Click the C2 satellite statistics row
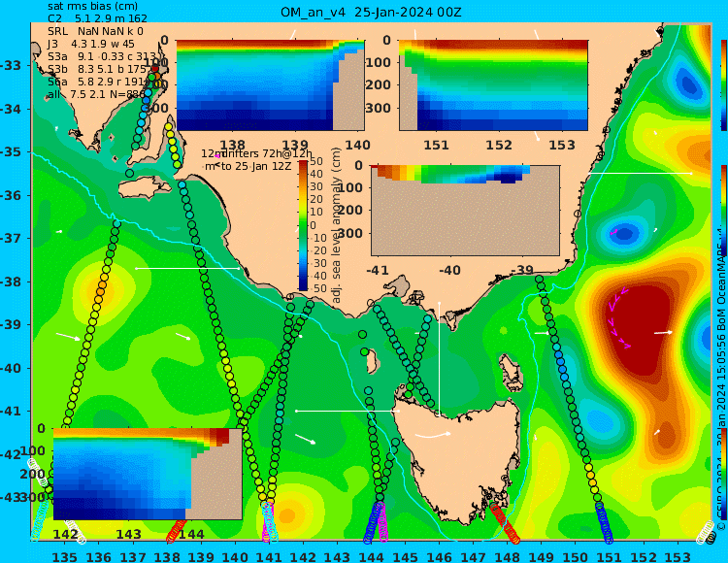This screenshot has height=563, width=728. point(97,18)
